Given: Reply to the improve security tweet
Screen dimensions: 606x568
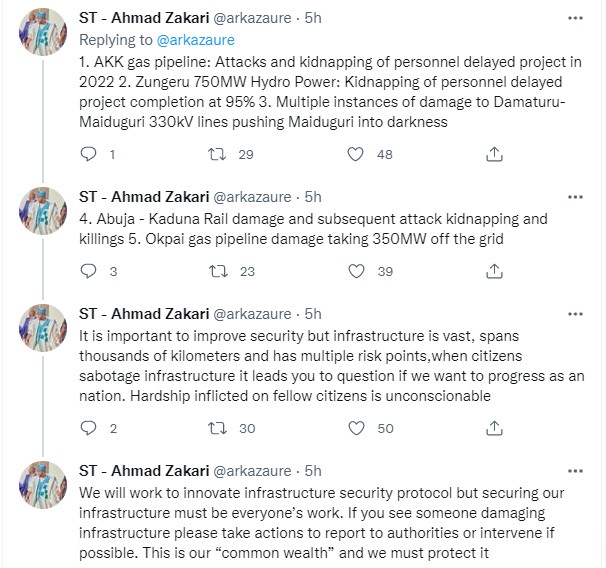Looking at the screenshot, I should [x=86, y=428].
